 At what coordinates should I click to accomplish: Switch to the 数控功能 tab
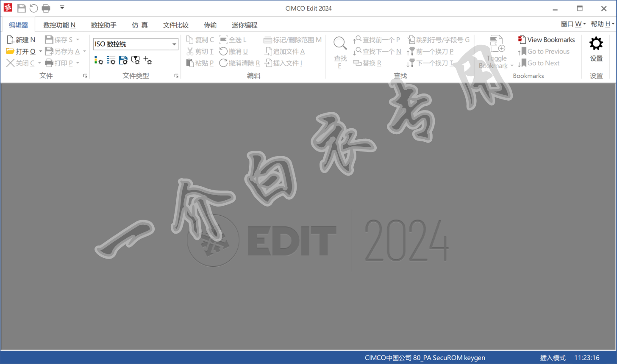pos(59,25)
